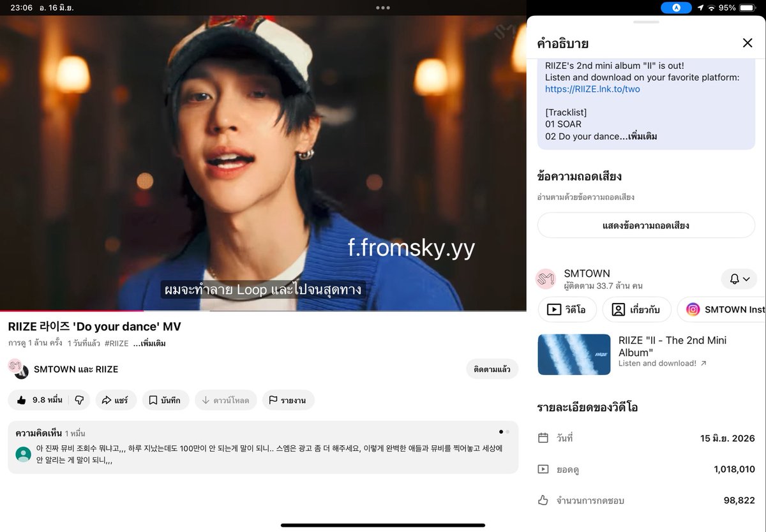Open SMTOWN Instagram chip

tap(721, 309)
